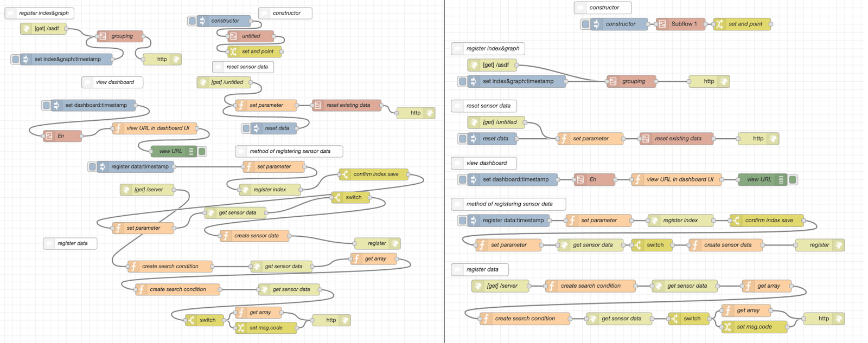Screen dimensions: 868x343
Task: Trigger set index&graph:timestamp inject button in right flow
Action: [462, 81]
